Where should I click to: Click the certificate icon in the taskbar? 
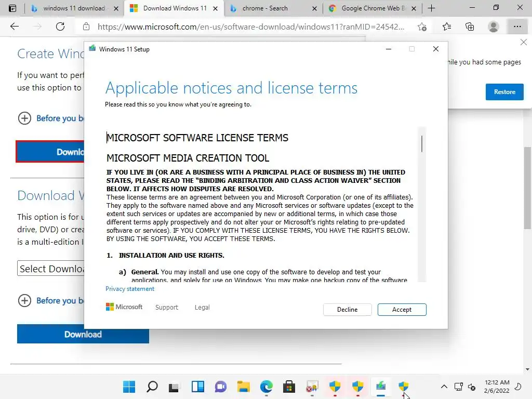tap(312, 387)
